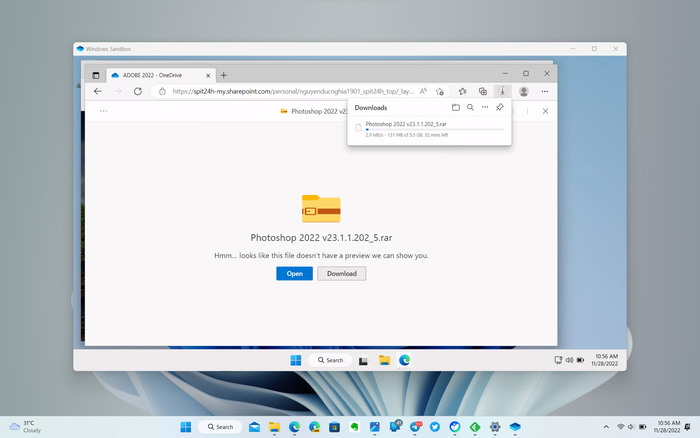This screenshot has width=700, height=438.
Task: Click the Read aloud icon in address bar
Action: (x=423, y=92)
